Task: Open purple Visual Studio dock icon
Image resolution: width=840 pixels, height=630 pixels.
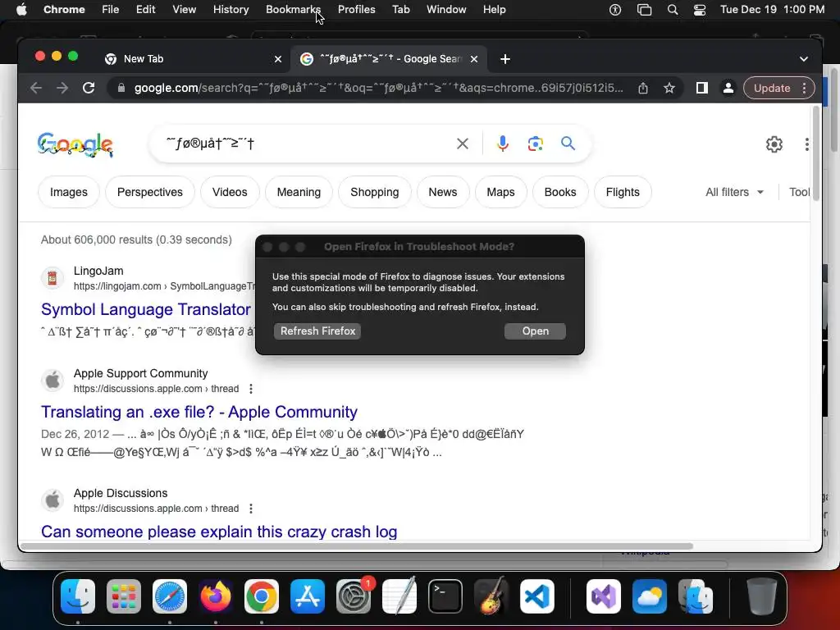Action: [604, 596]
